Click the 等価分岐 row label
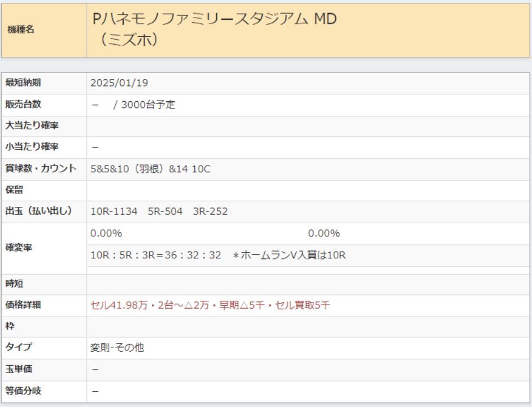This screenshot has height=407, width=532. 23,391
